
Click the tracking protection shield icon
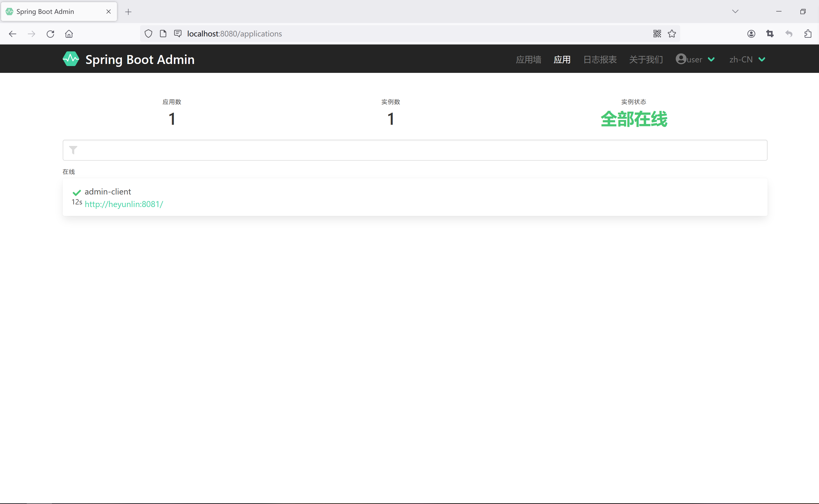pyautogui.click(x=148, y=34)
